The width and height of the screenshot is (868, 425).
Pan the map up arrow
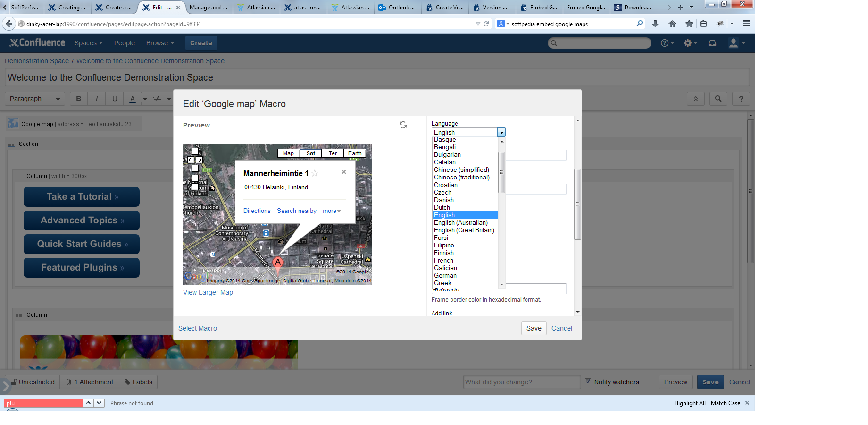coord(195,152)
